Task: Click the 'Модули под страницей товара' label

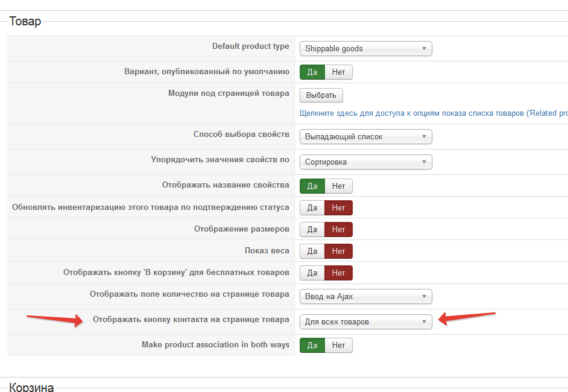Action: pyautogui.click(x=229, y=93)
